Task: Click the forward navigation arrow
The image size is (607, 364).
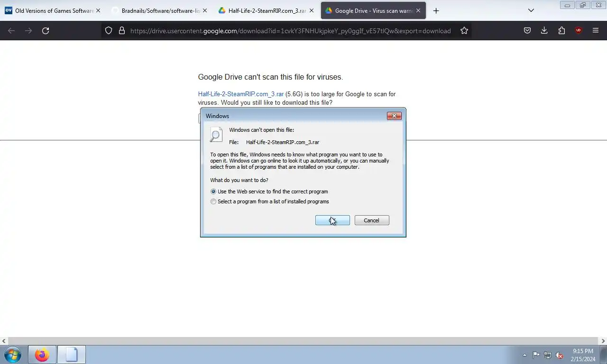Action: coord(28,30)
